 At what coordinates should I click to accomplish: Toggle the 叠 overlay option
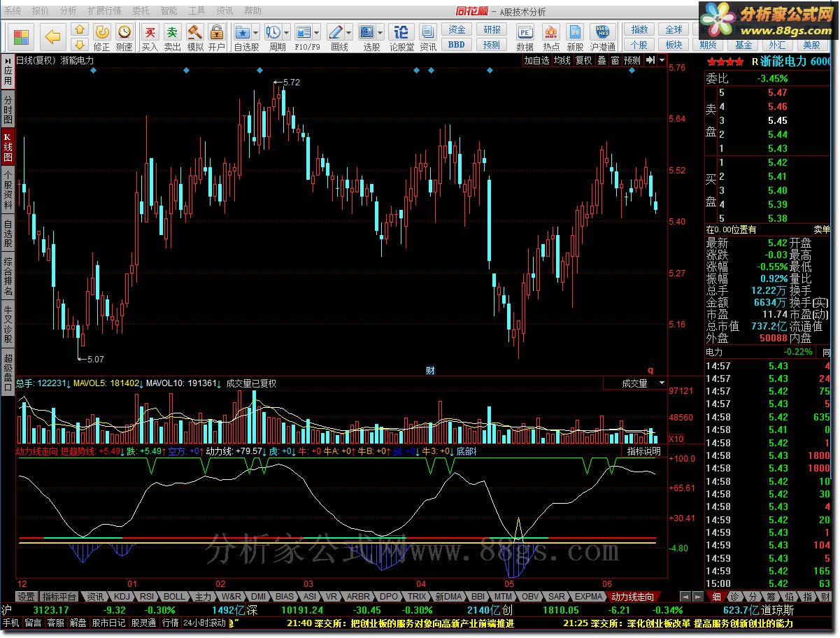click(601, 60)
